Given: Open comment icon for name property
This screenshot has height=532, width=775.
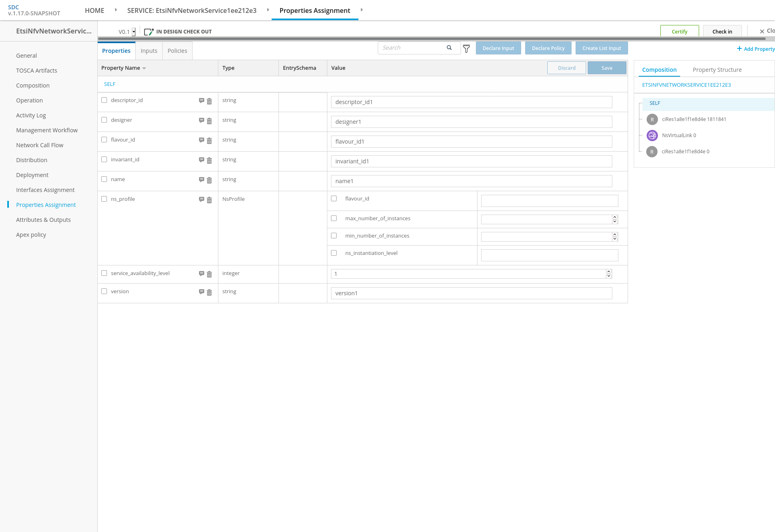Looking at the screenshot, I should pyautogui.click(x=201, y=179).
